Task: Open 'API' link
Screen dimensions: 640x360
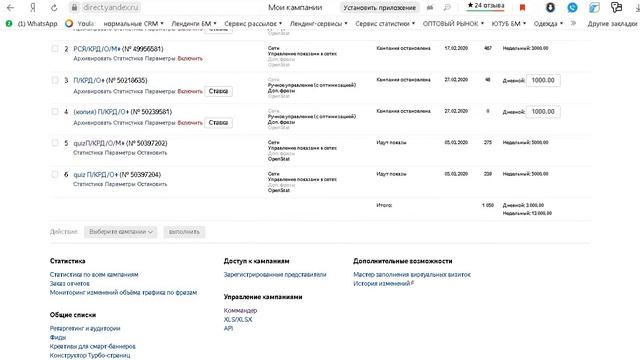Action: click(228, 328)
